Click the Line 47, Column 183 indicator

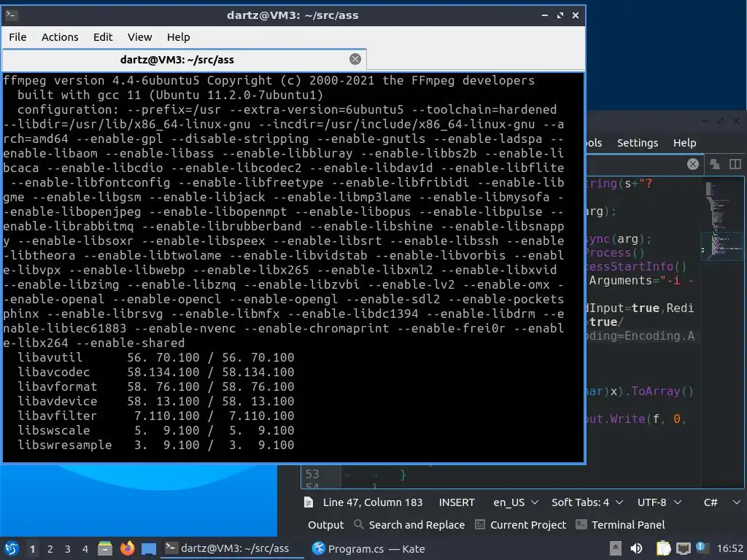tap(373, 502)
